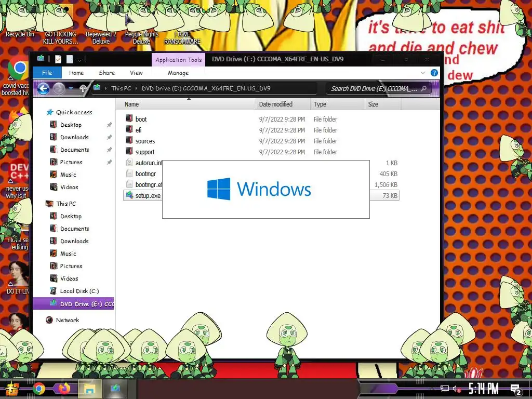Open the notification center icon
532x399 pixels.
click(x=515, y=389)
